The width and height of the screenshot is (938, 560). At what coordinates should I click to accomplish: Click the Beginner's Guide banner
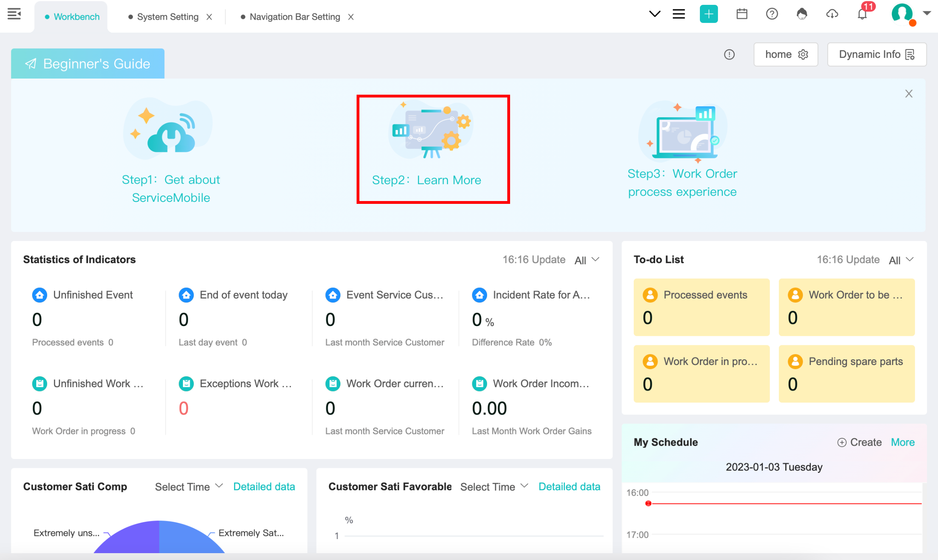88,64
